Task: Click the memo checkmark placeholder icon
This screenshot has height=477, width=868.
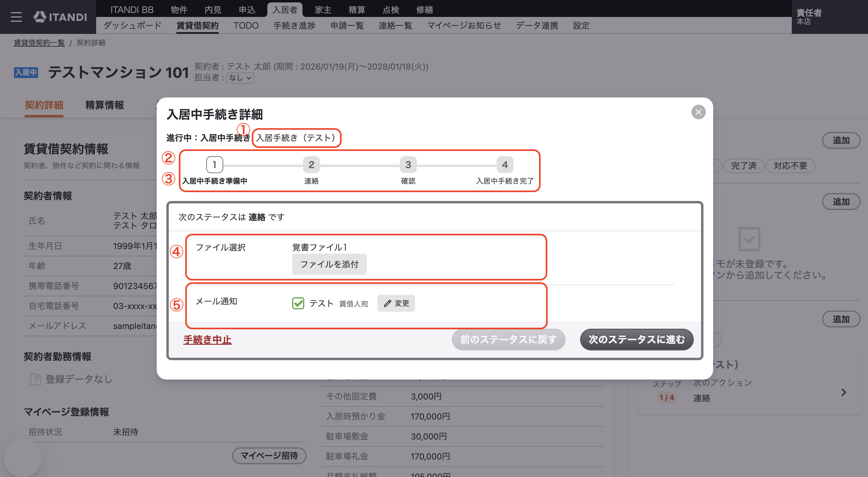Action: [749, 239]
